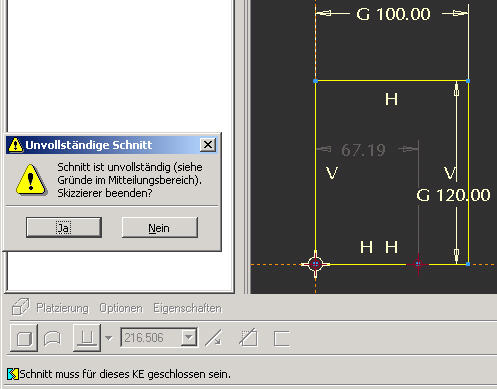This screenshot has height=389, width=497.
Task: Toggle the thicken sketch icon
Action: [x=282, y=339]
